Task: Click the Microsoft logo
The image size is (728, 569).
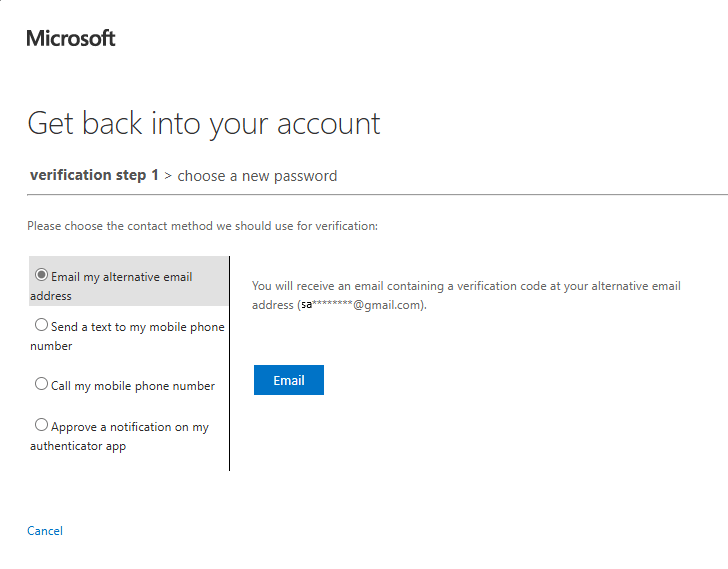Action: click(x=71, y=38)
